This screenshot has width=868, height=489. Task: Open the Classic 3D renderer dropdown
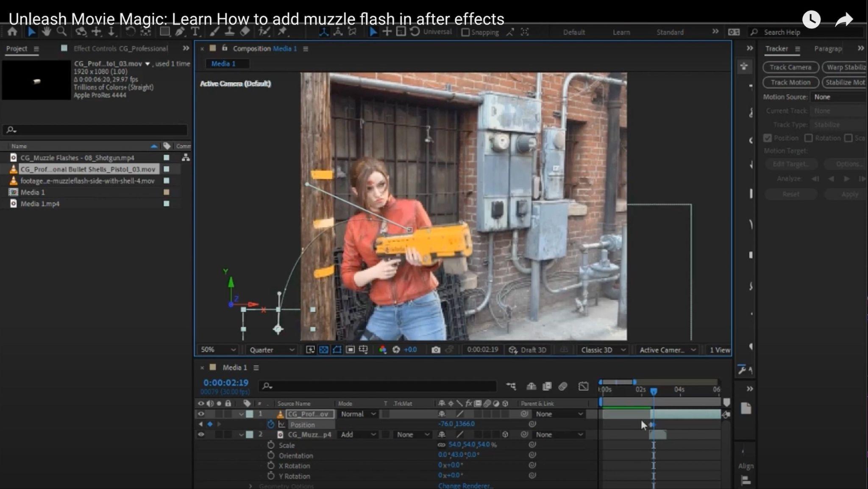point(603,350)
